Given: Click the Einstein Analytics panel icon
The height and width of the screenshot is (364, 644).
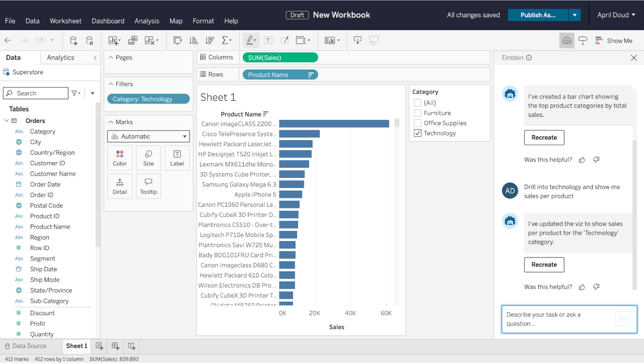Looking at the screenshot, I should (566, 41).
